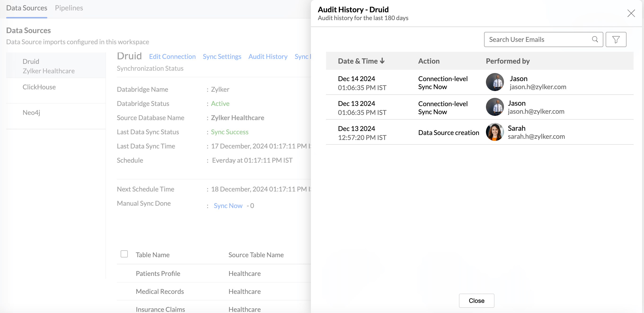Focus the Search User Emails field
Viewport: 644px width, 313px height.
pyautogui.click(x=538, y=39)
